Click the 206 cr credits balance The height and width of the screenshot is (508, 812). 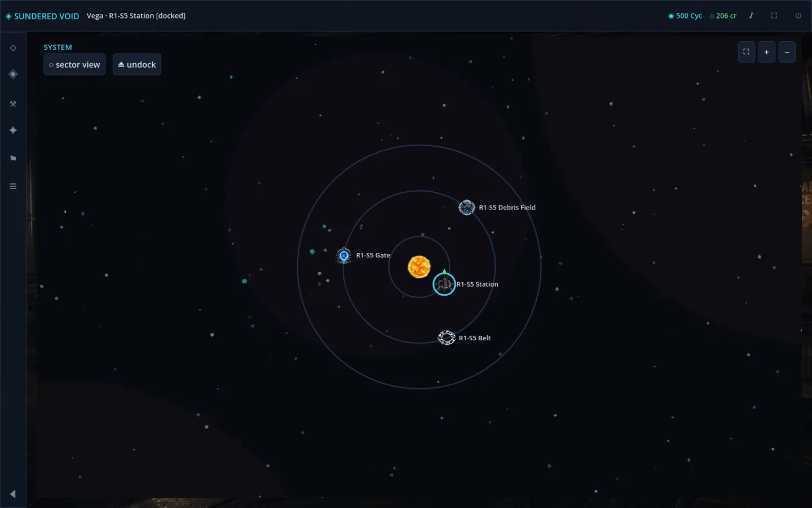pos(723,16)
